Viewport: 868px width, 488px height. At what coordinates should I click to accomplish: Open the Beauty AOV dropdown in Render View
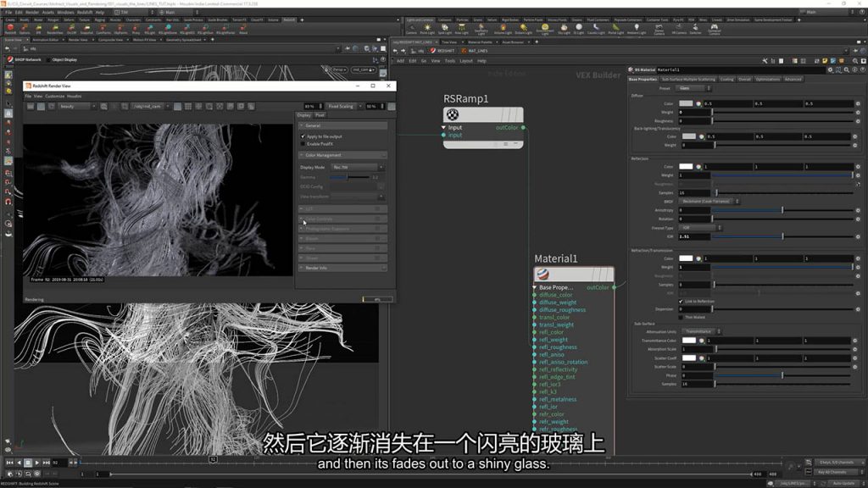77,106
